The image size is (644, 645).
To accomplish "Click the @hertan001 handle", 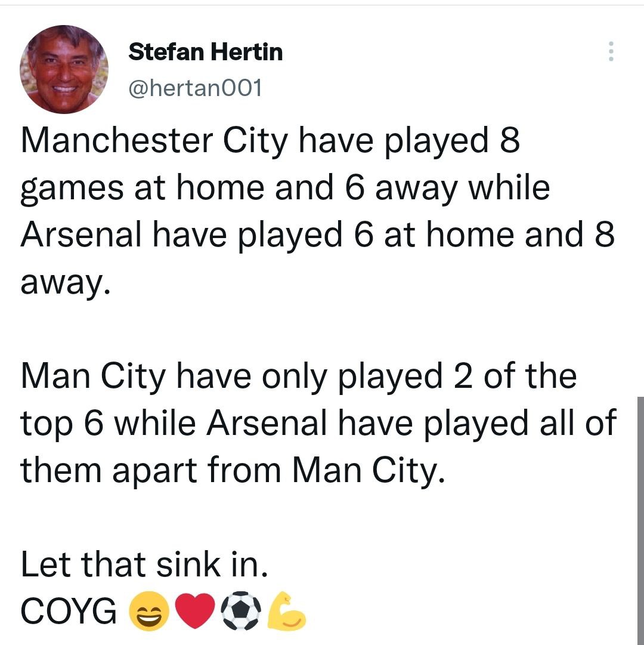I will pos(195,88).
